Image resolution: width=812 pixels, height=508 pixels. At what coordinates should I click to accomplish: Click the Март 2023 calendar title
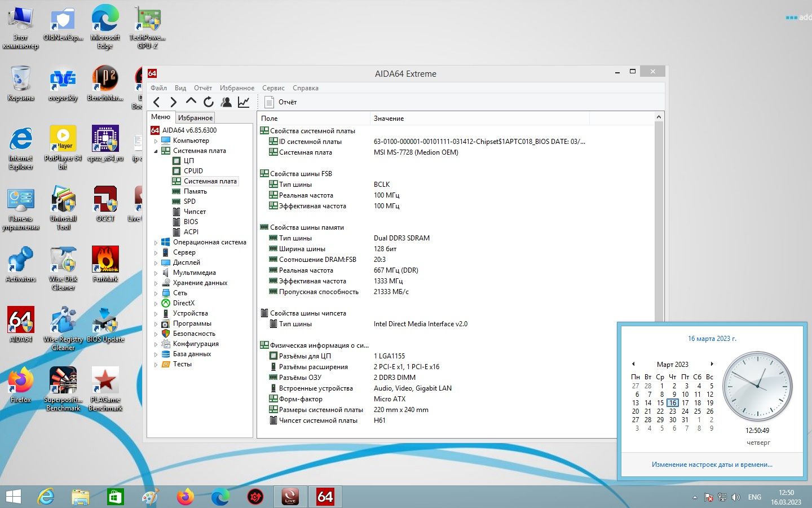pyautogui.click(x=673, y=365)
